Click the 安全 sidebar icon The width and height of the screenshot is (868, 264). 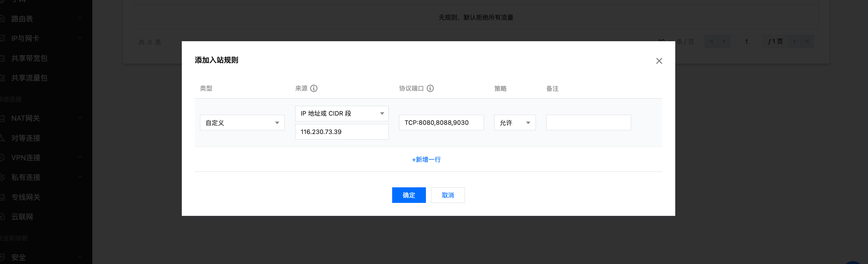(2, 257)
